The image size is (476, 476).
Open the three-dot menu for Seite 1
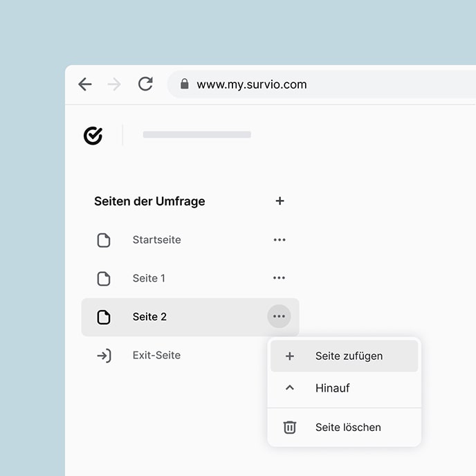pyautogui.click(x=280, y=278)
